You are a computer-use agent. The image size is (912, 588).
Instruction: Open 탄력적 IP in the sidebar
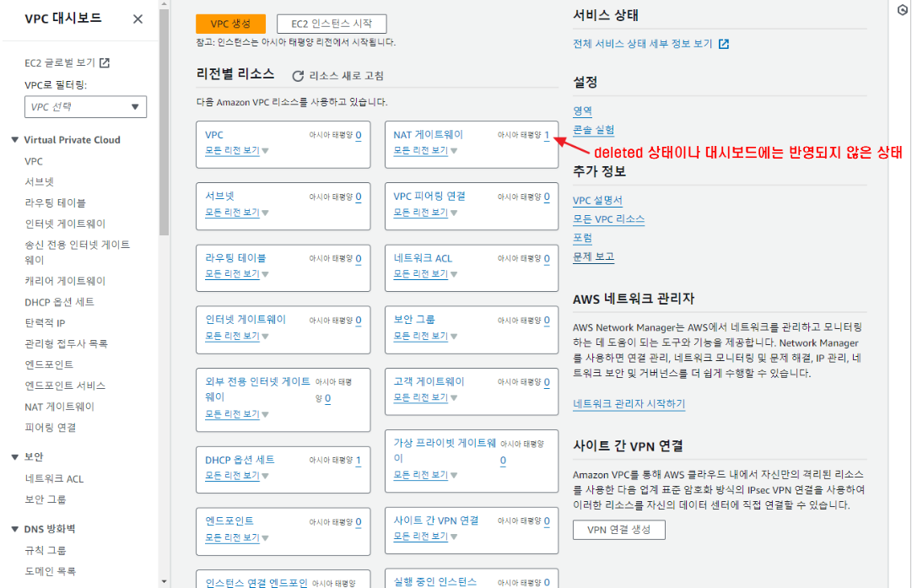point(45,323)
